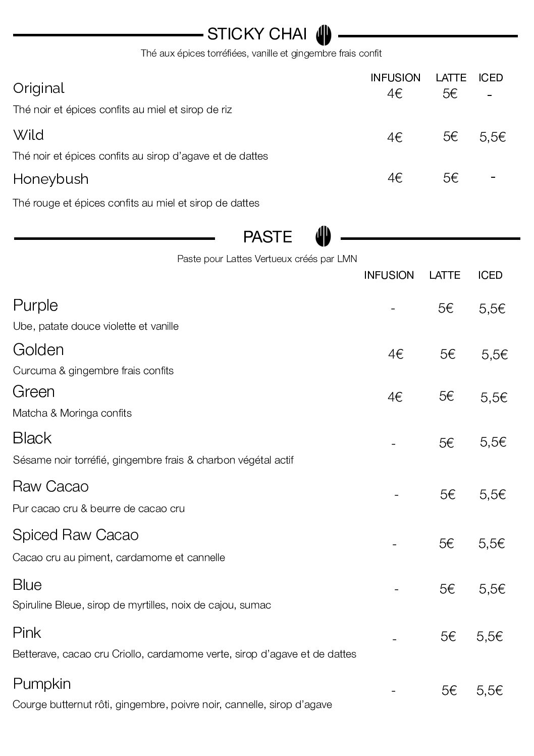Image resolution: width=534 pixels, height=756 pixels.
Task: Click the Wild iced price 5,5€
Action: tap(493, 137)
